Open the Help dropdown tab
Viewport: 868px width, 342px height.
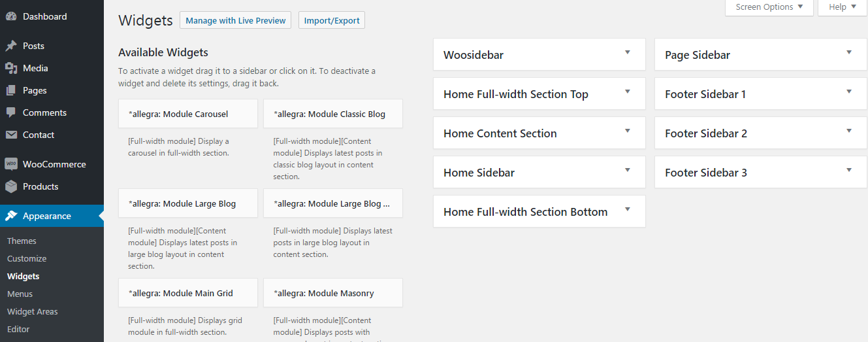tap(842, 7)
